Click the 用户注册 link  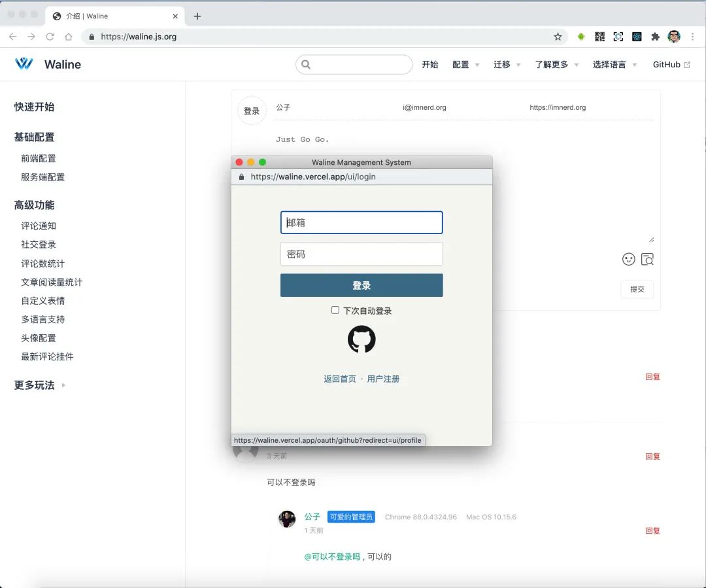tap(383, 379)
